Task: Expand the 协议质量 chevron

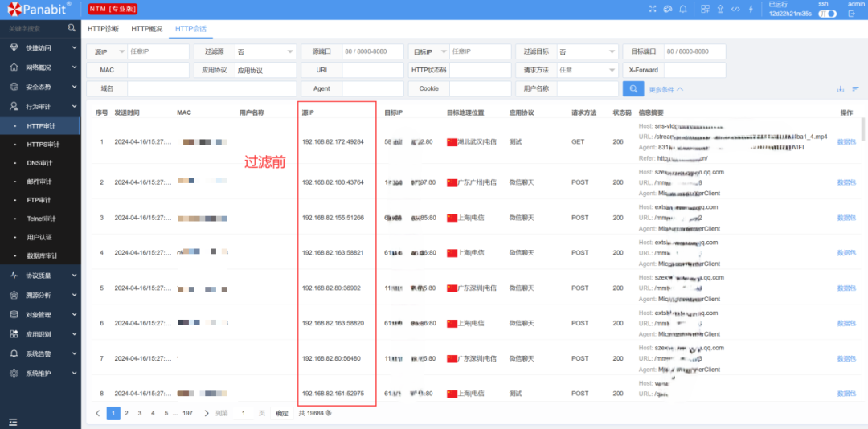Action: point(74,275)
